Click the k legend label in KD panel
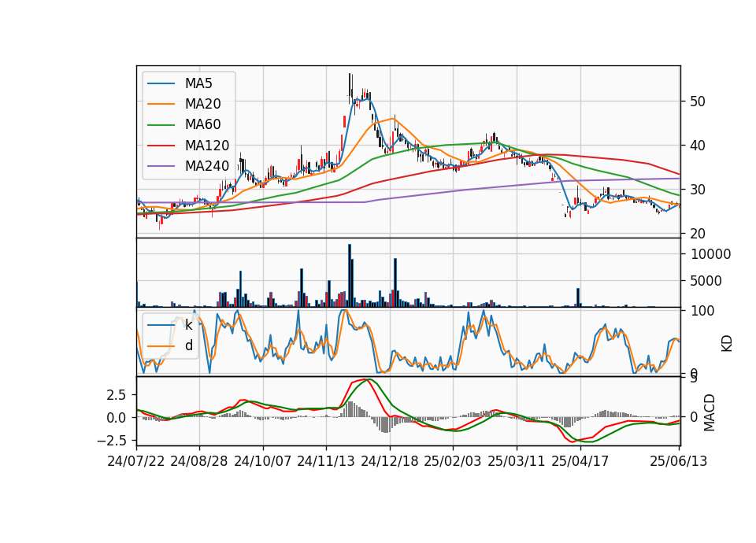756x543 pixels. click(x=188, y=325)
